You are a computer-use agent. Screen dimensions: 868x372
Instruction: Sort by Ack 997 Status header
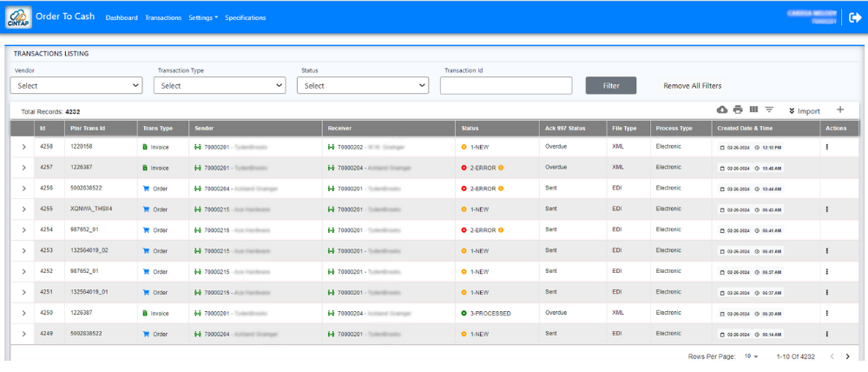565,128
